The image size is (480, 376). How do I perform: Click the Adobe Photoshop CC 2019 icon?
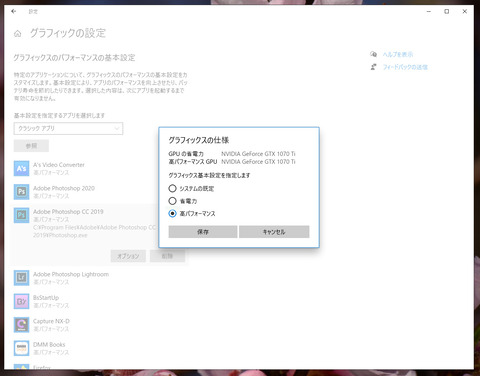pos(21,215)
